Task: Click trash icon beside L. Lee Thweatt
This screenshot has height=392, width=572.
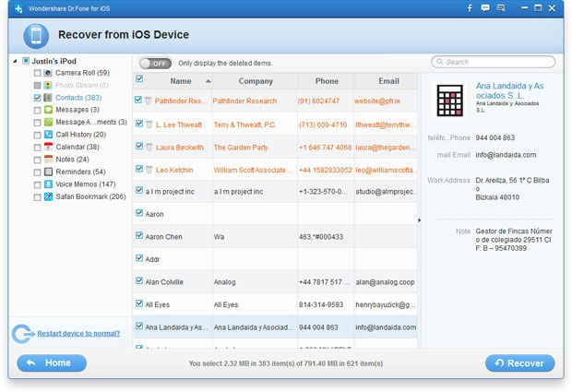Action: click(149, 125)
